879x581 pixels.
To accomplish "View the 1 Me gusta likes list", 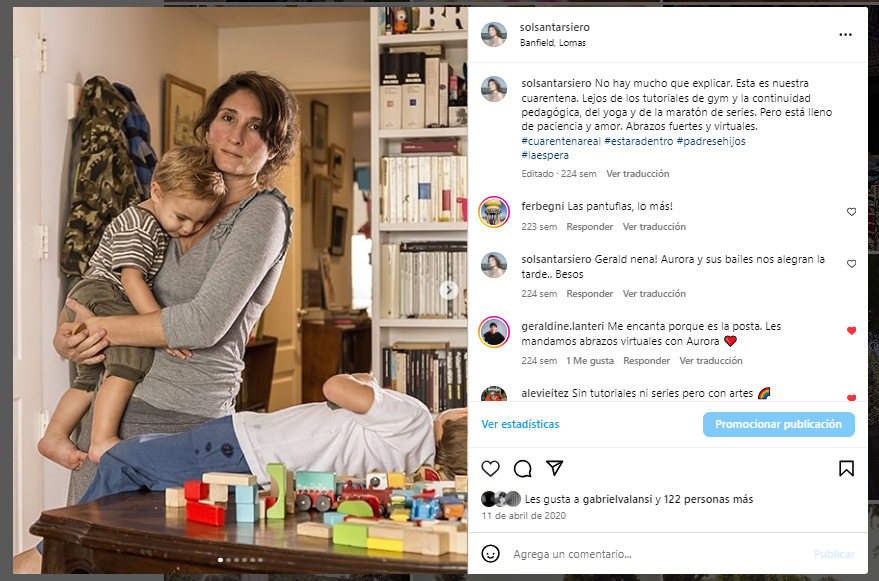I will pos(590,361).
